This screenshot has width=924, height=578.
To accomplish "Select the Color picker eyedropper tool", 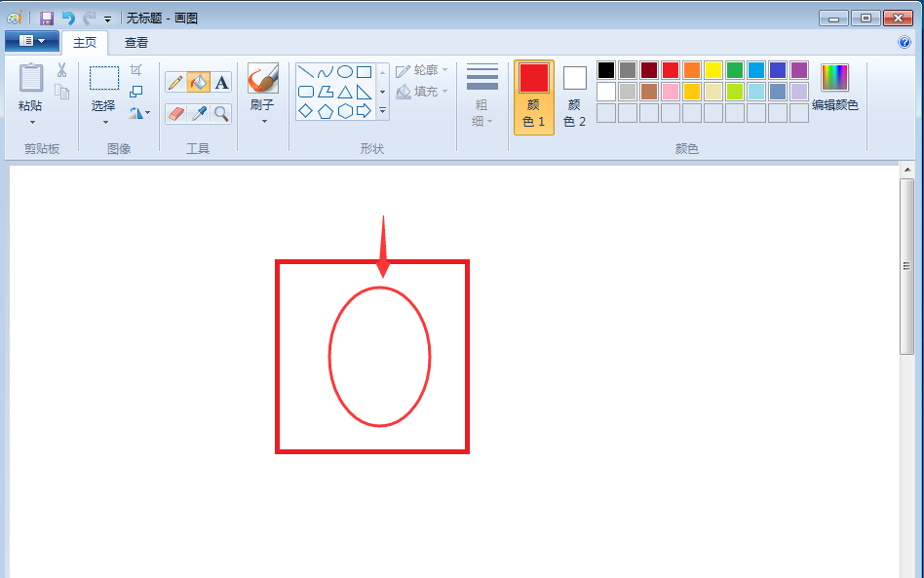I will click(199, 114).
